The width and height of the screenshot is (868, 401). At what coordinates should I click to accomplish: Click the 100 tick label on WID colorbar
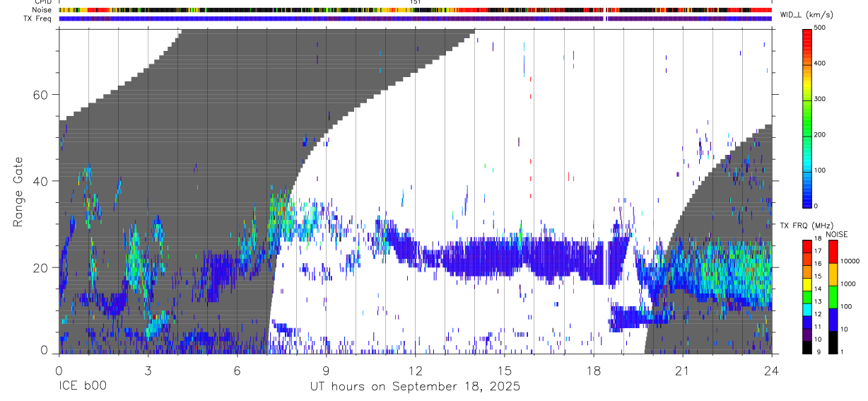[820, 170]
